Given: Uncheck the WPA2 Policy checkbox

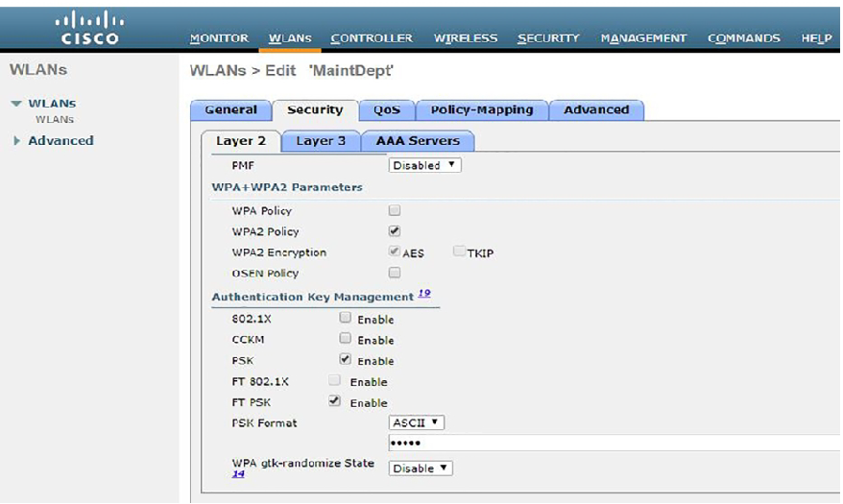Looking at the screenshot, I should [395, 231].
